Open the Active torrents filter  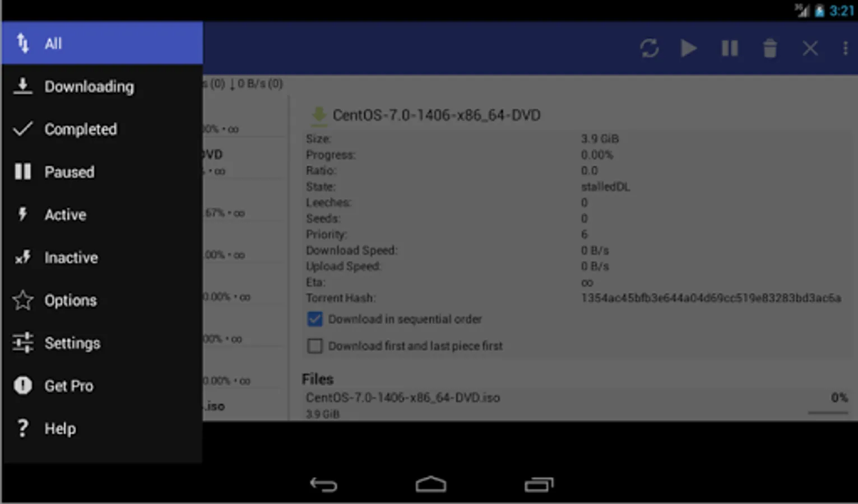pos(102,214)
